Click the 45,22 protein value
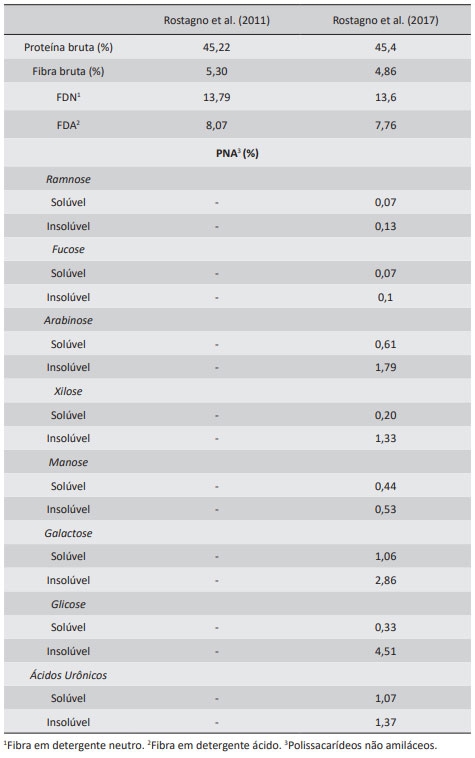The width and height of the screenshot is (475, 758). coord(216,47)
